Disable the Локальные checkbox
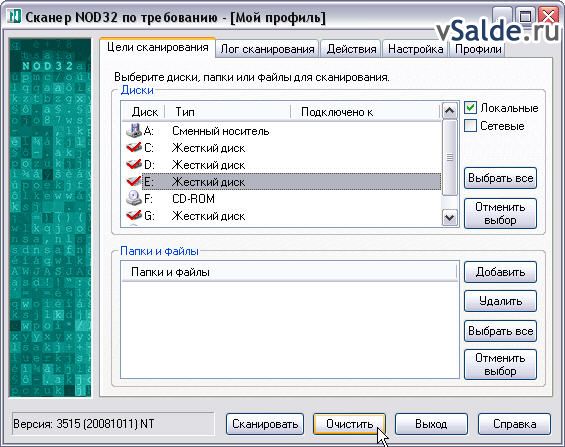This screenshot has height=447, width=565. 471,108
